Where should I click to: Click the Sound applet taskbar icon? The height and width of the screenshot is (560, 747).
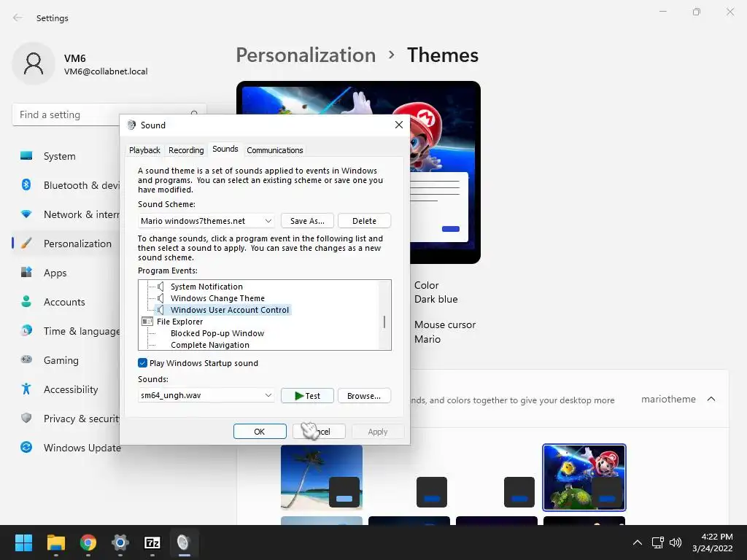point(183,542)
